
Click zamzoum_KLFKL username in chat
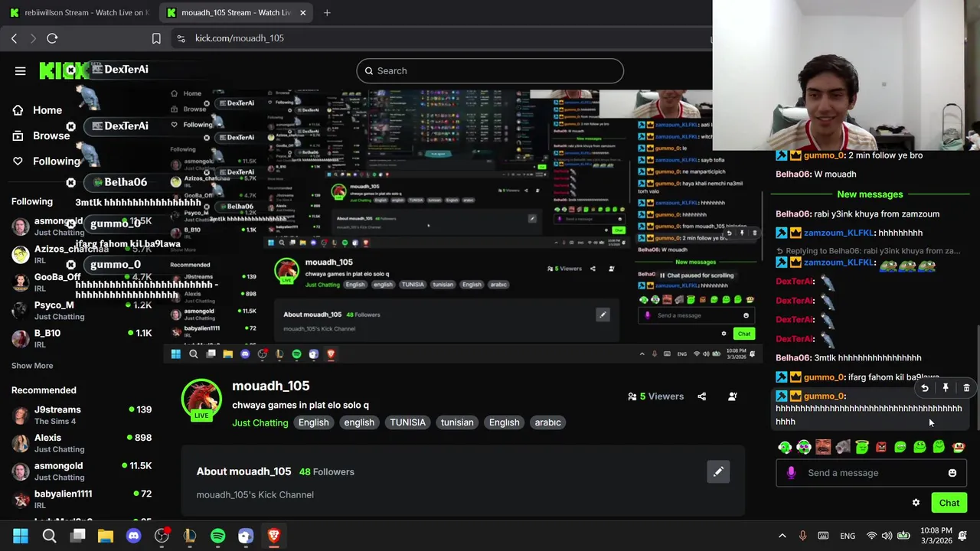(838, 233)
